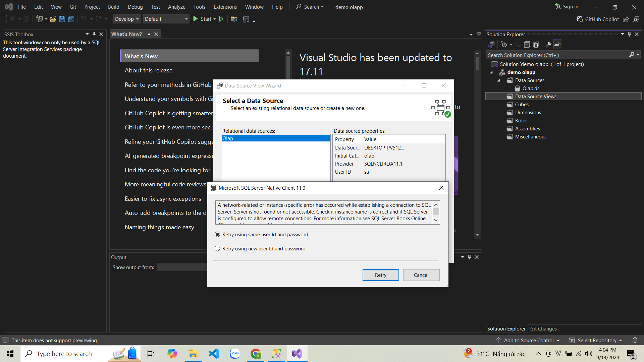
Task: Open the Search dropdown in the title bar
Action: [322, 7]
